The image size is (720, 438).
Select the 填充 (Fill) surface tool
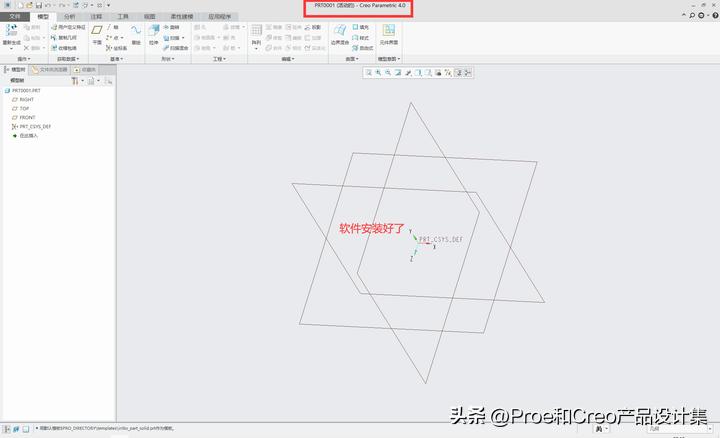(x=360, y=28)
